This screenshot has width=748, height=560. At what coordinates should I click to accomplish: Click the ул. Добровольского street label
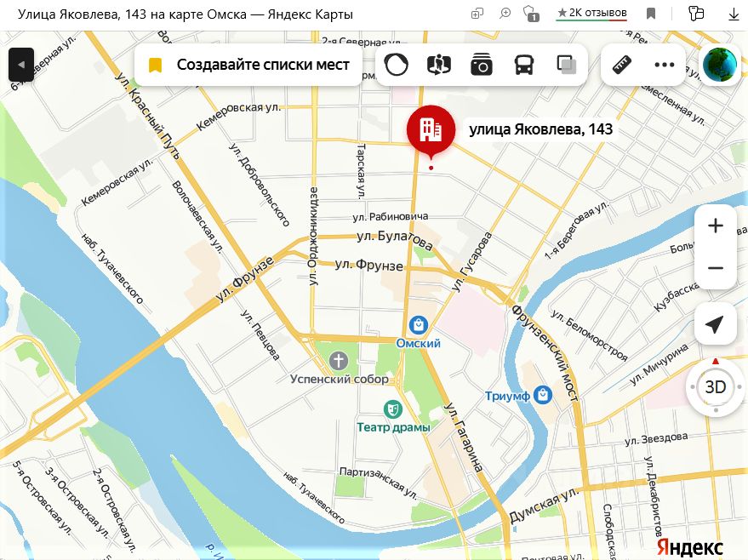(259, 184)
